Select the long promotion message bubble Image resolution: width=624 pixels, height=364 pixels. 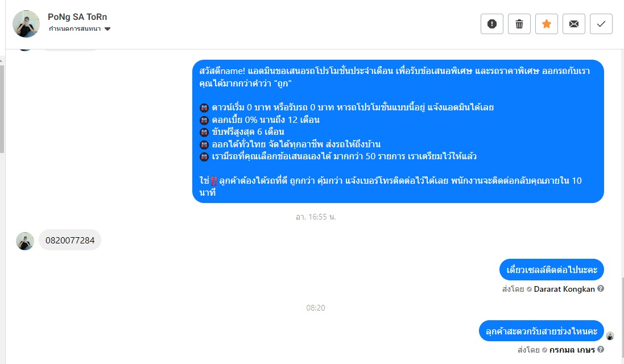click(x=398, y=131)
